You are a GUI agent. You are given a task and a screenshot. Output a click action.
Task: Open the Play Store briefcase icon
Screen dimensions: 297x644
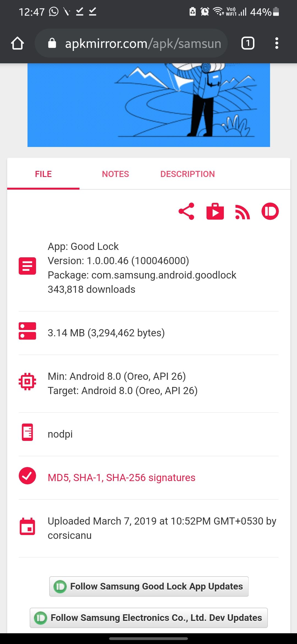click(x=215, y=211)
